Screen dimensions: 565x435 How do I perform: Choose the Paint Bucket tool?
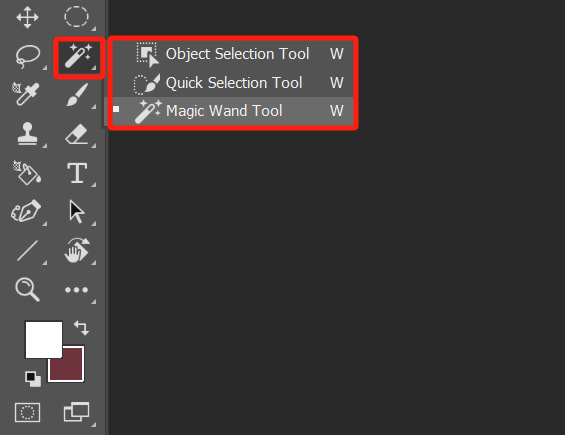pyautogui.click(x=27, y=173)
